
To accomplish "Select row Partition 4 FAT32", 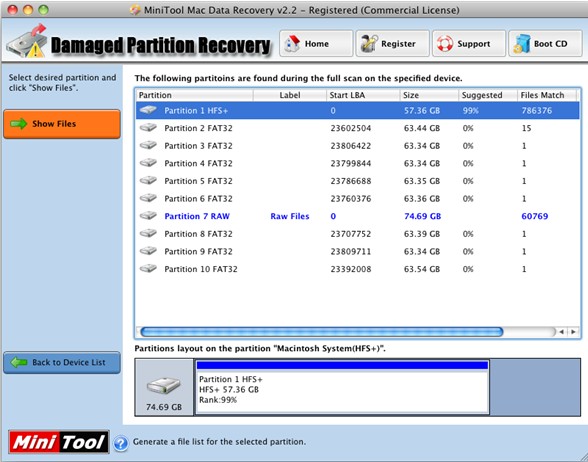I will coord(357,164).
